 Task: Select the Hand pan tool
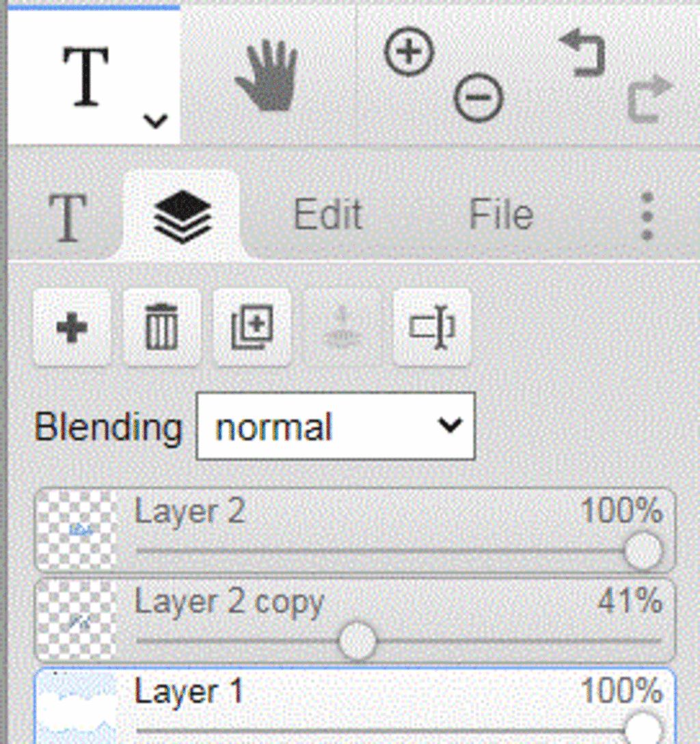tap(267, 75)
